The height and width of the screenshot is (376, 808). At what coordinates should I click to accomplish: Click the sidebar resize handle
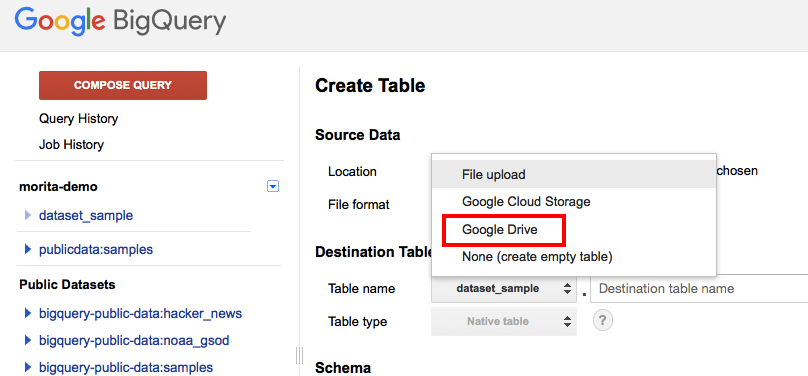pyautogui.click(x=298, y=355)
